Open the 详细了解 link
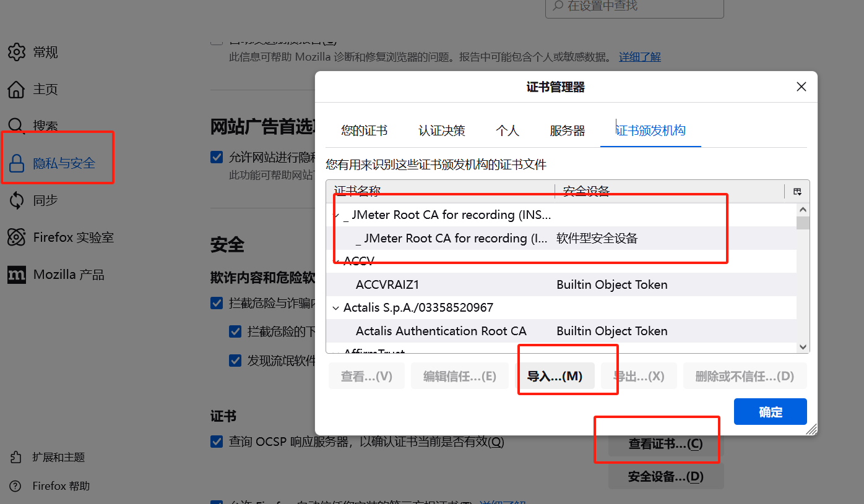864x504 pixels. pos(640,57)
